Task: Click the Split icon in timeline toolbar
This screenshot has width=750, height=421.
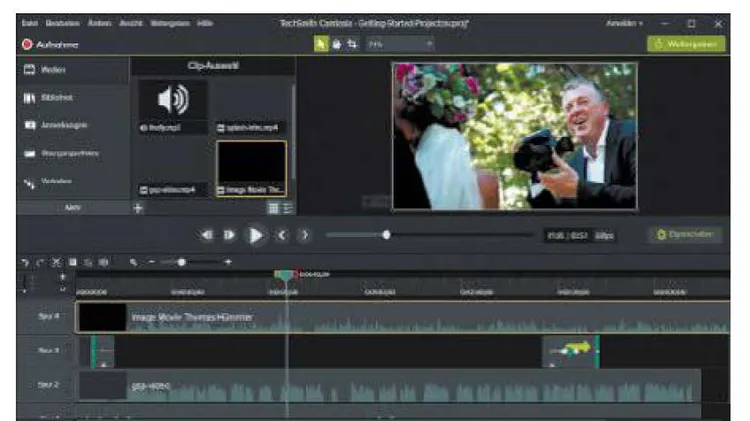Action: pos(103,262)
